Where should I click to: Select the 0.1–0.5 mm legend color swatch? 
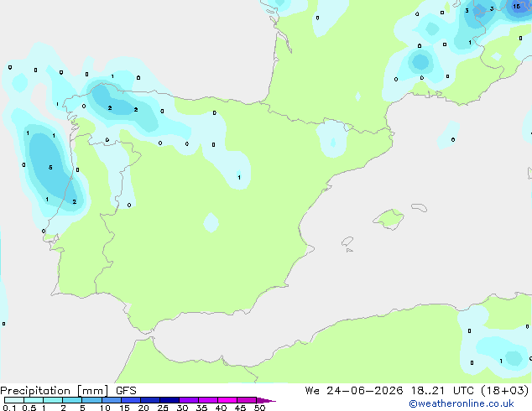14,400
